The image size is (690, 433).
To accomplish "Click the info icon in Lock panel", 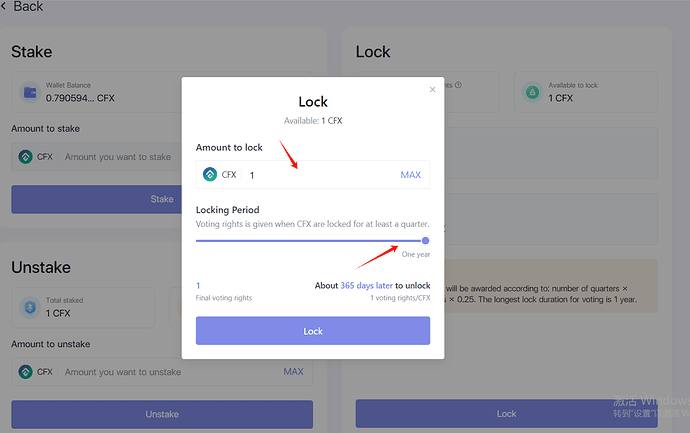I will [458, 86].
